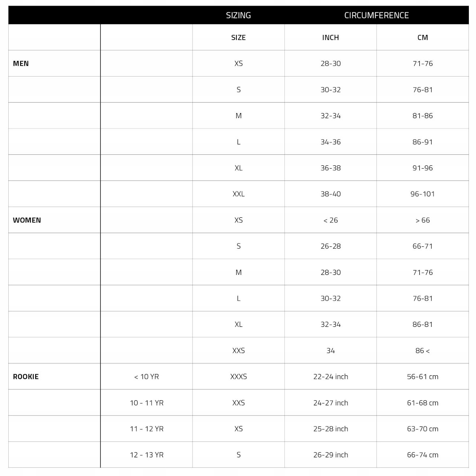Click the MEN category label

(21, 63)
